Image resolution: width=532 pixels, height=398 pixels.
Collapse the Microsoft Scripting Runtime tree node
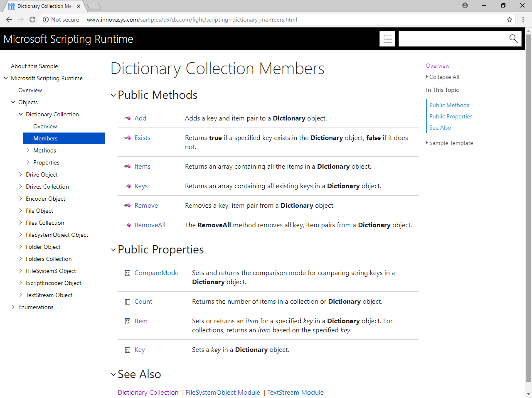pyautogui.click(x=6, y=78)
